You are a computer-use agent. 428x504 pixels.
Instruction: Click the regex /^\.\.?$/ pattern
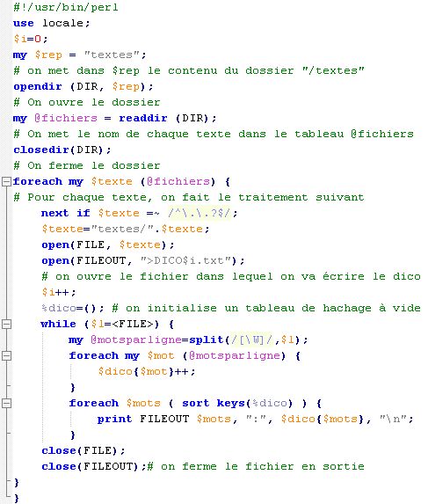[199, 213]
